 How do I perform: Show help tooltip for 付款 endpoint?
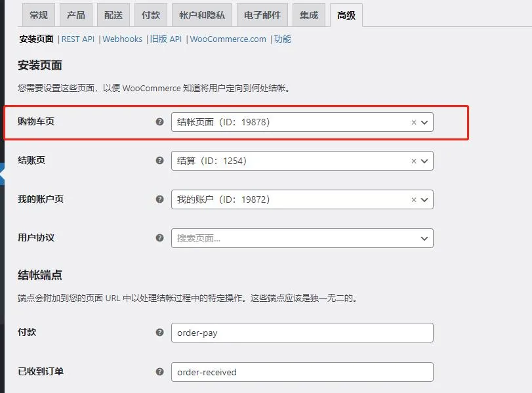coord(159,332)
